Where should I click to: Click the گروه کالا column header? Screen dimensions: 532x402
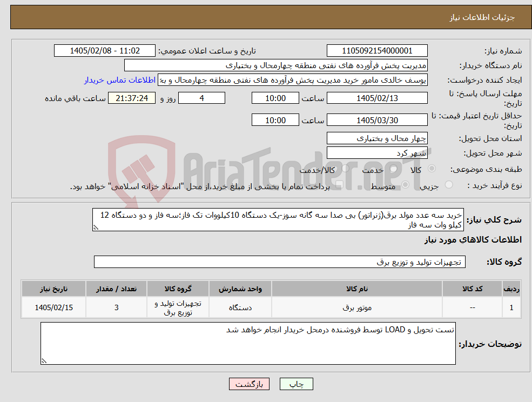tap(178, 289)
